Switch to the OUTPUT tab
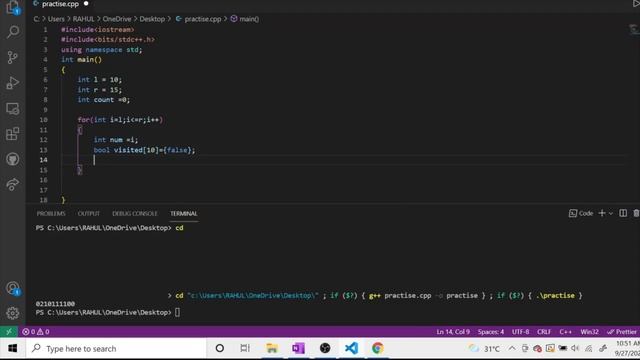Viewport: 640px width, 360px height. 89,213
